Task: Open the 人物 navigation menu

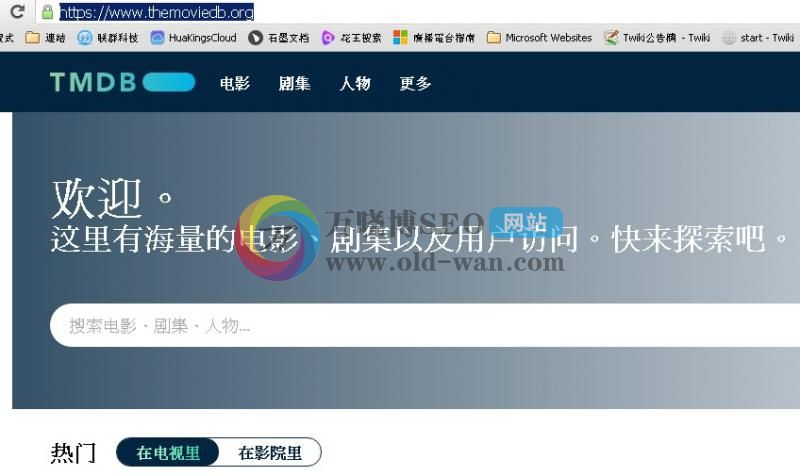Action: 355,83
